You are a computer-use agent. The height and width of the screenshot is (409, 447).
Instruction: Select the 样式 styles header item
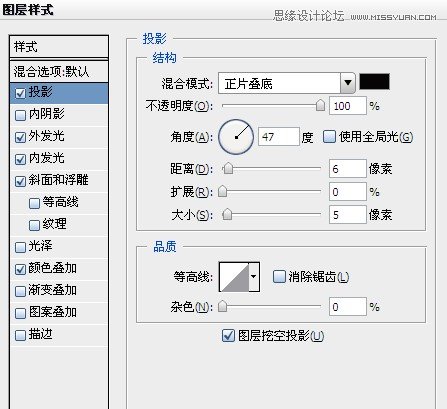pyautogui.click(x=59, y=47)
